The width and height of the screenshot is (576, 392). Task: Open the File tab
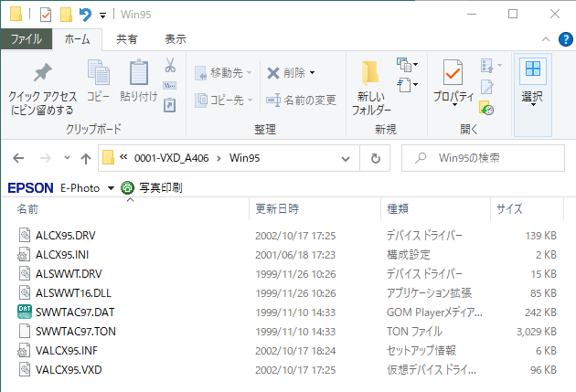pyautogui.click(x=27, y=39)
